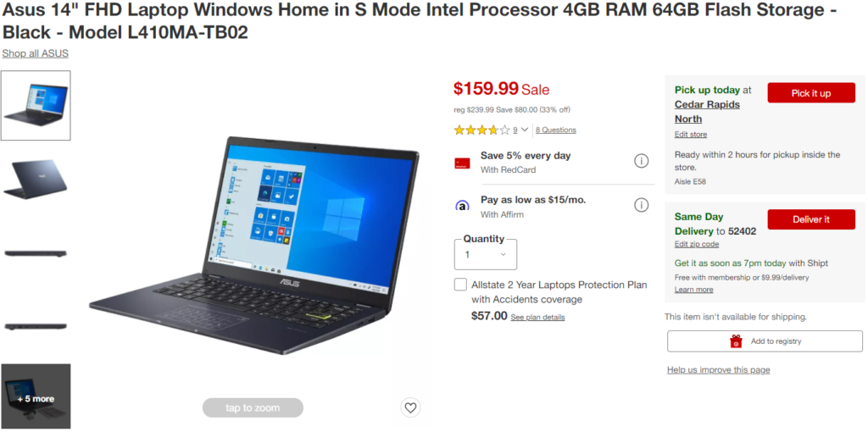
Task: Check the Allstate Protection Plan checkbox
Action: click(460, 285)
